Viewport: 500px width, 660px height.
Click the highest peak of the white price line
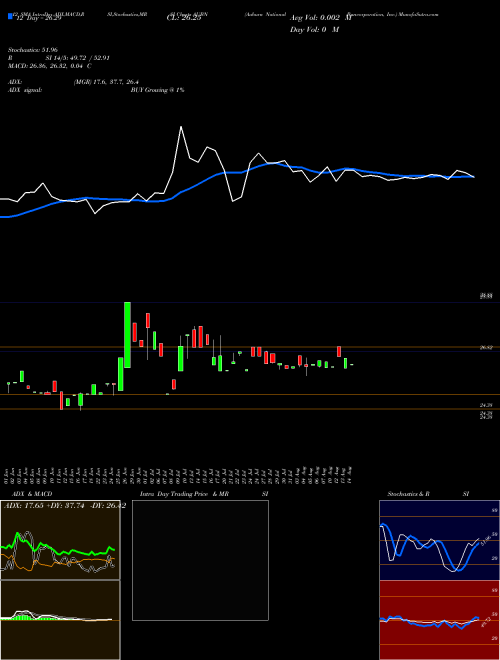tap(181, 127)
